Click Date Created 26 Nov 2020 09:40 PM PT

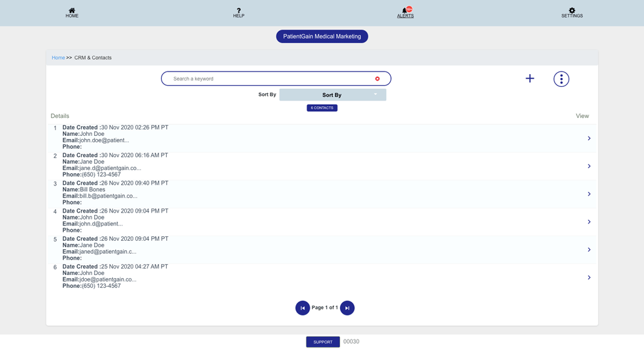(115, 183)
